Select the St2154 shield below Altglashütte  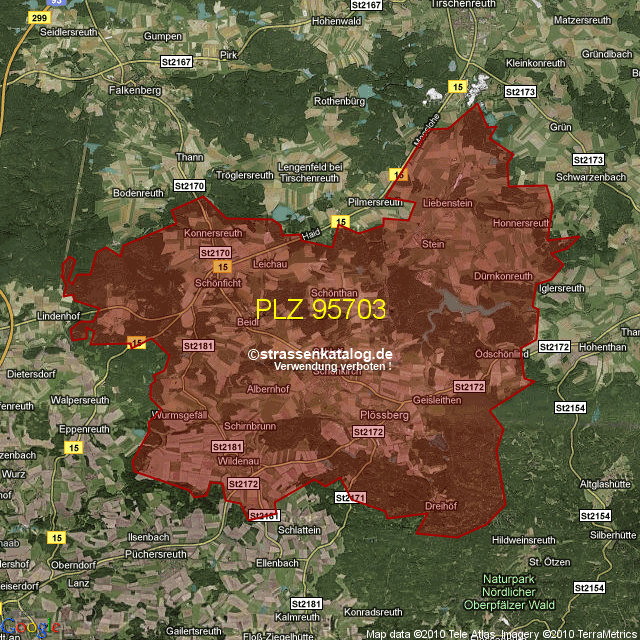(x=595, y=515)
